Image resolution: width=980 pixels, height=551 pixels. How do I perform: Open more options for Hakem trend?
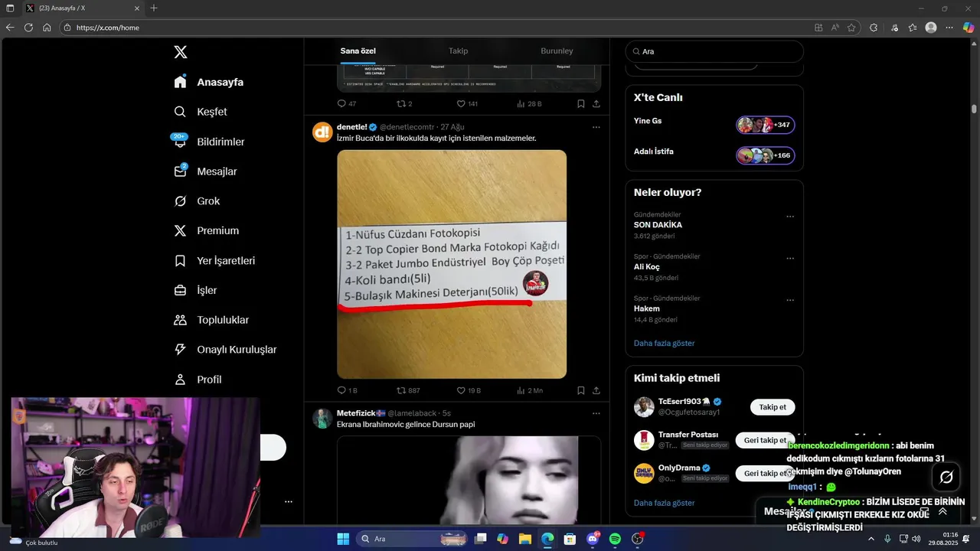click(x=790, y=300)
